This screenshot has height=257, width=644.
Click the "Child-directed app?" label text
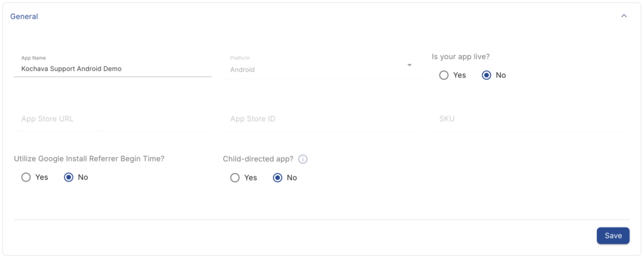pos(258,159)
